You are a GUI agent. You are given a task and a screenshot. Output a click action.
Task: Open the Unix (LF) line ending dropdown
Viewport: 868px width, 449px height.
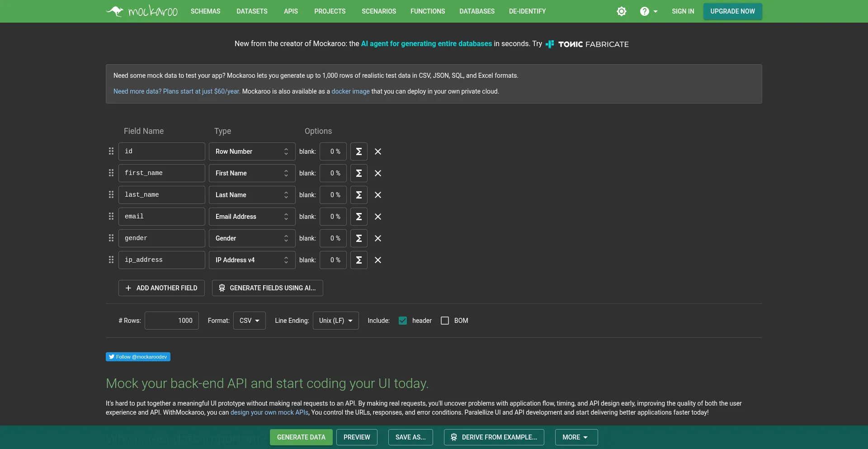(336, 321)
